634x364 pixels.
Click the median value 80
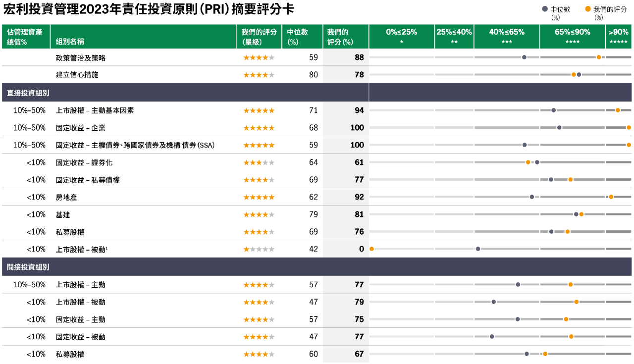pos(314,75)
